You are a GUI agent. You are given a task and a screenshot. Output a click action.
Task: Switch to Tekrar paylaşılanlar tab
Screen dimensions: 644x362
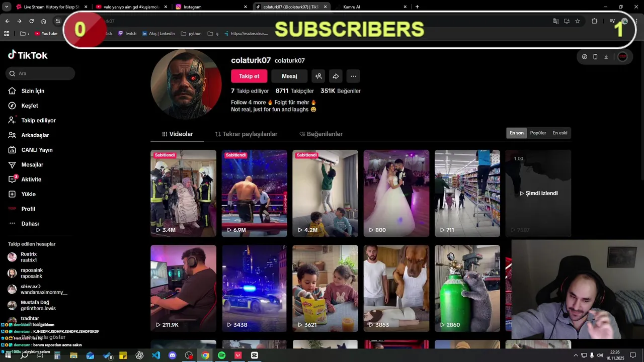coord(246,134)
